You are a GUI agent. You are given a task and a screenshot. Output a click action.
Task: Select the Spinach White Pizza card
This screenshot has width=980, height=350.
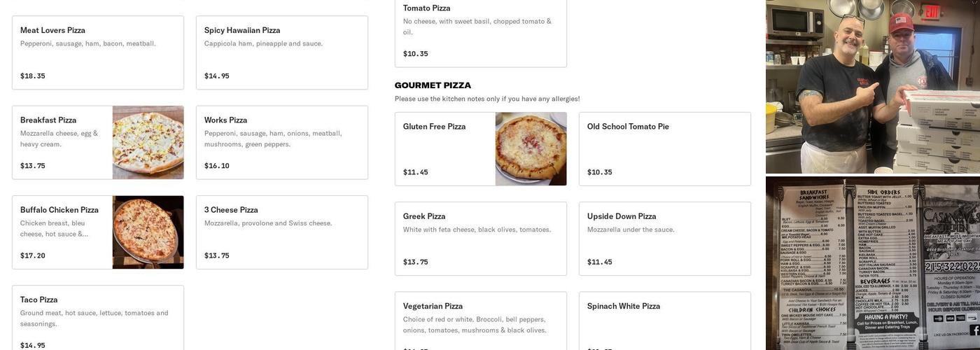tap(664, 322)
